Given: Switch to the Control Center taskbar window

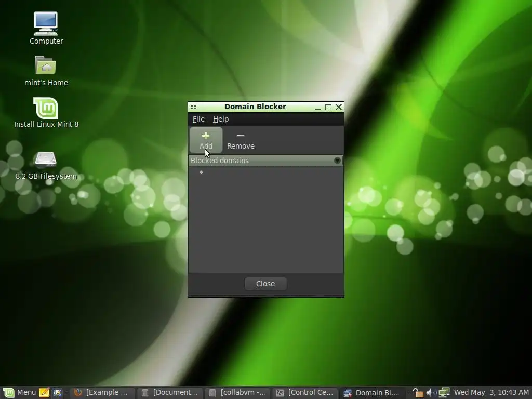Looking at the screenshot, I should pos(305,393).
